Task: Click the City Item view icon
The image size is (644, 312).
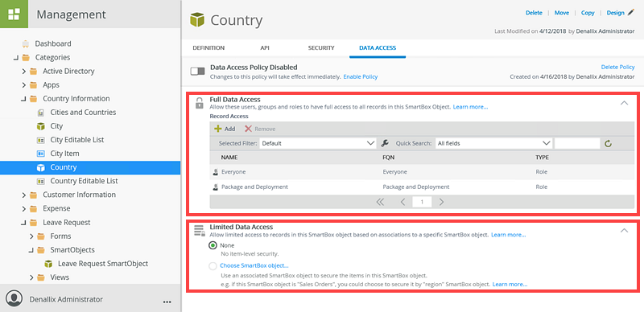Action: (x=41, y=154)
